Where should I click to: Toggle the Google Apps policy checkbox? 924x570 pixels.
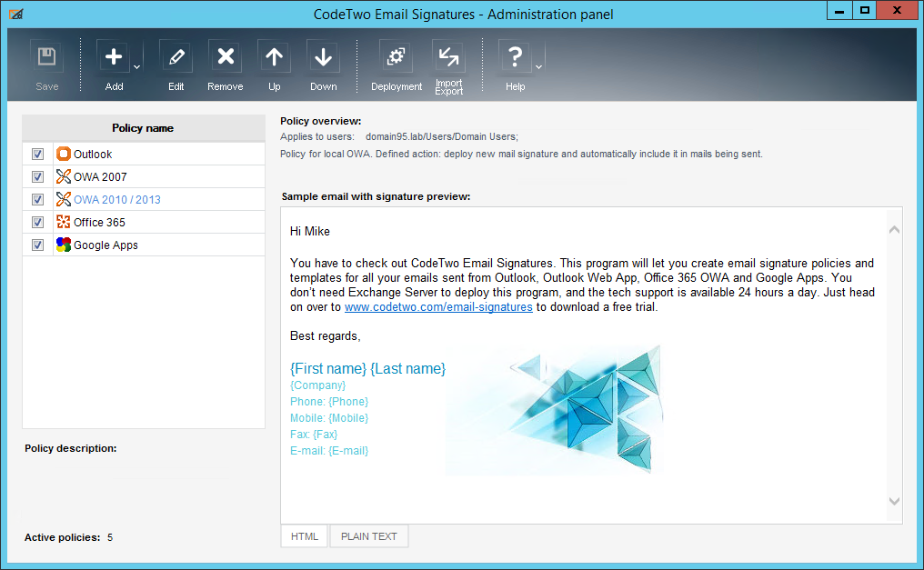pos(37,245)
